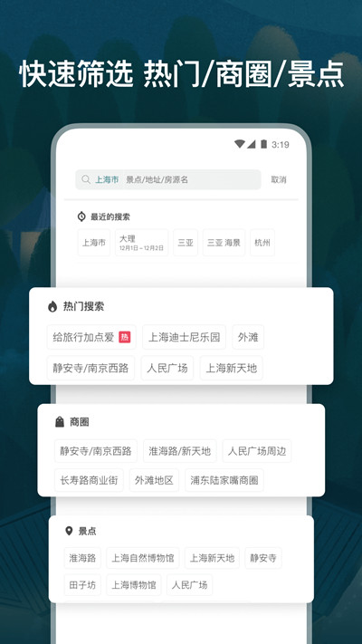The image size is (362, 644).
Task: Tap the red 热 badge
Action: pyautogui.click(x=124, y=337)
